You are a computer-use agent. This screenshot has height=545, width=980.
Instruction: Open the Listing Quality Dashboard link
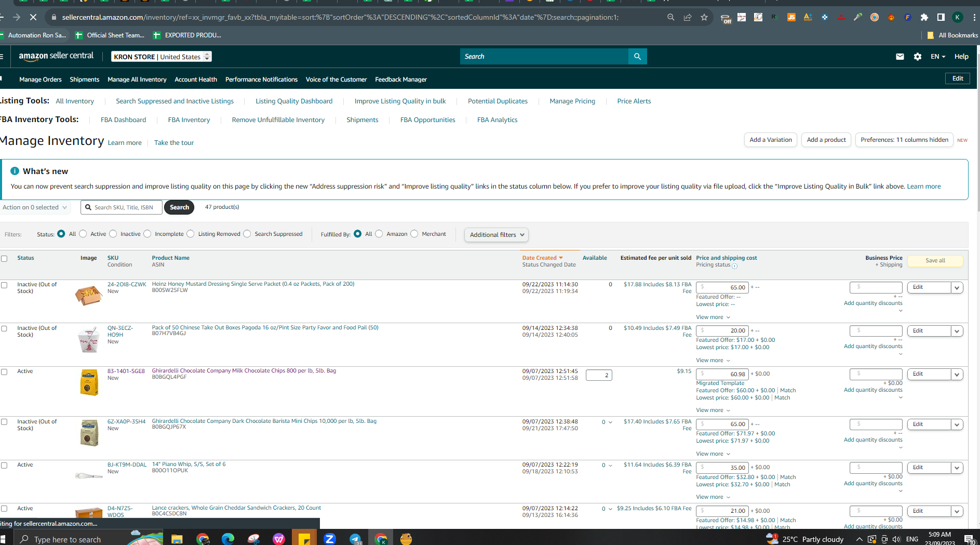click(294, 101)
